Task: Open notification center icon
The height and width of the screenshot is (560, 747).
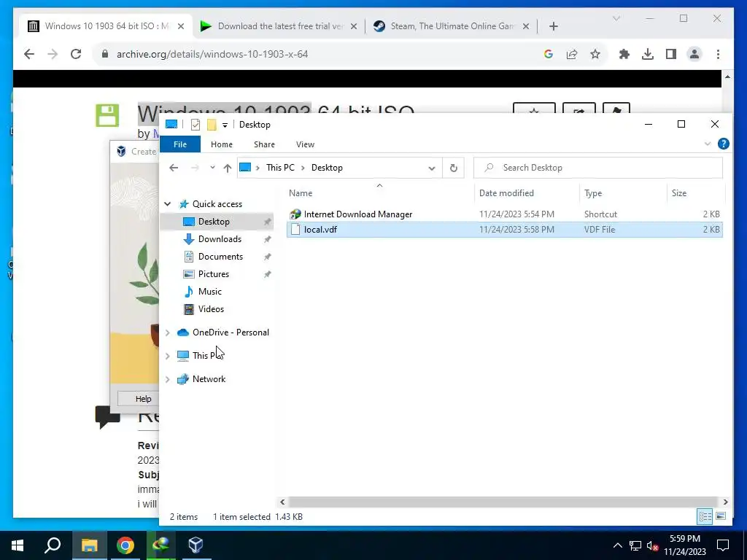Action: tap(723, 545)
